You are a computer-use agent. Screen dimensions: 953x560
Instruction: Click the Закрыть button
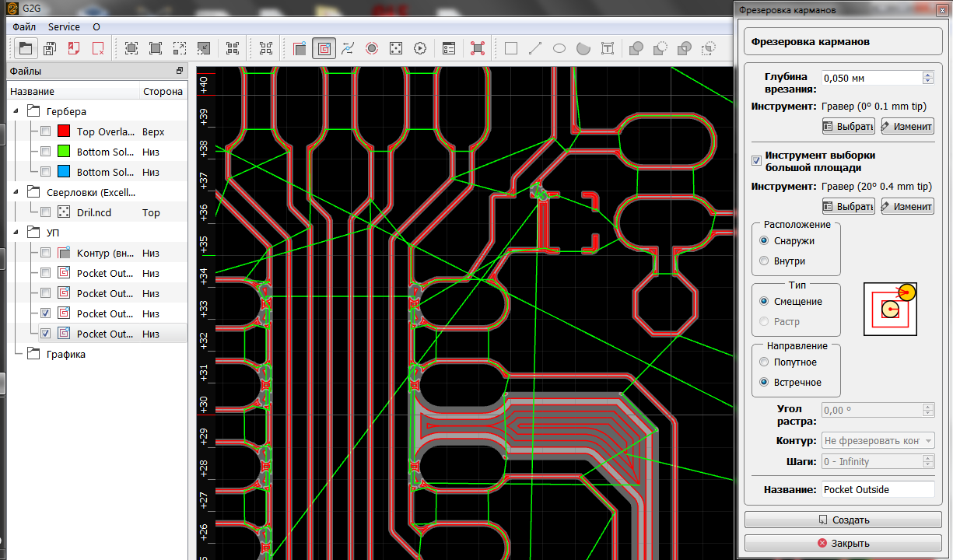pyautogui.click(x=844, y=543)
